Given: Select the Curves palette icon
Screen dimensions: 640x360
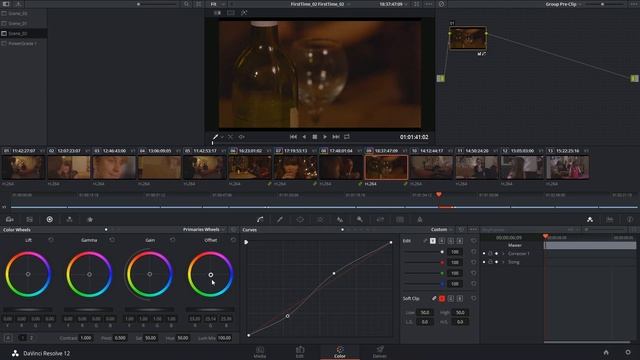Looking at the screenshot, I should point(260,220).
